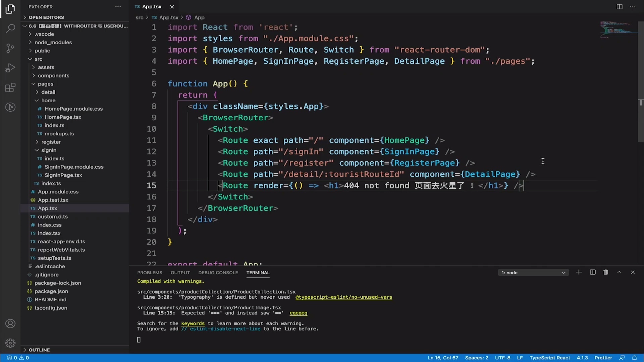Image resolution: width=644 pixels, height=362 pixels.
Task: Switch to the DEBUG CONSOLE tab
Action: [218, 273]
